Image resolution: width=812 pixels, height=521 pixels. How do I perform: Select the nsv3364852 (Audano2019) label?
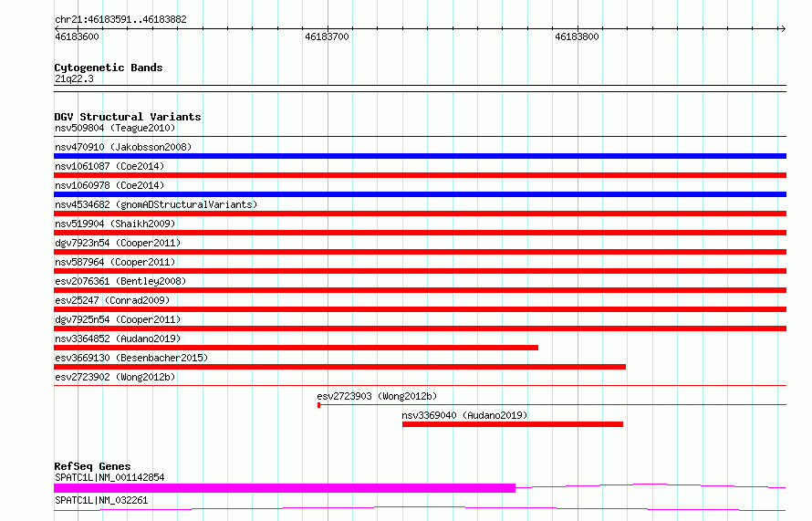pos(118,339)
